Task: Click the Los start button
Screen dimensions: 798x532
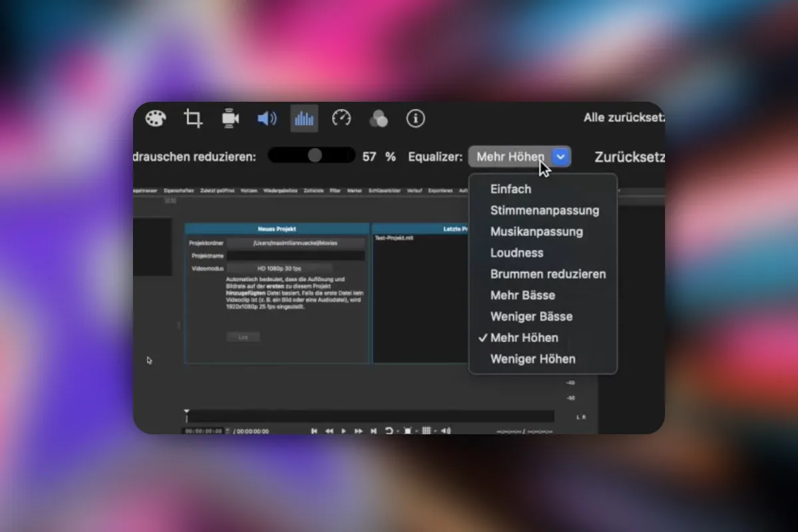Action: pos(243,337)
